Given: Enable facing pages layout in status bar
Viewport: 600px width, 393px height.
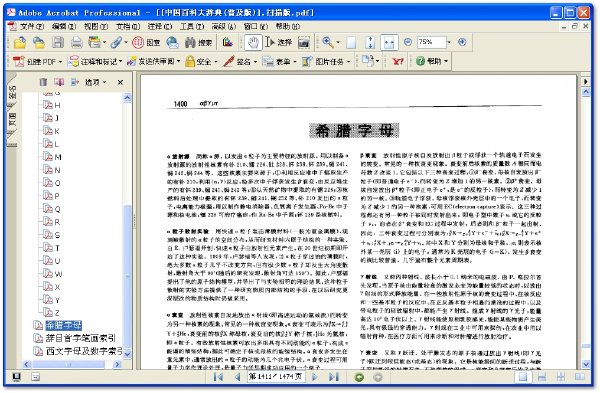Looking at the screenshot, I should pos(580,377).
